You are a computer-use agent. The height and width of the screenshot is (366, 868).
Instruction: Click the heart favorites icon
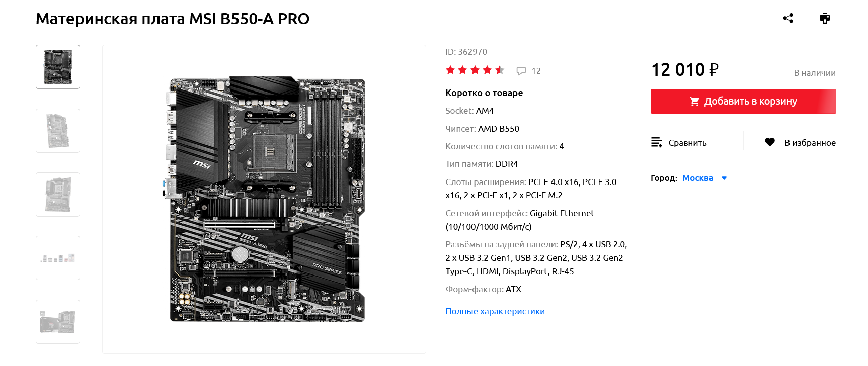(770, 142)
